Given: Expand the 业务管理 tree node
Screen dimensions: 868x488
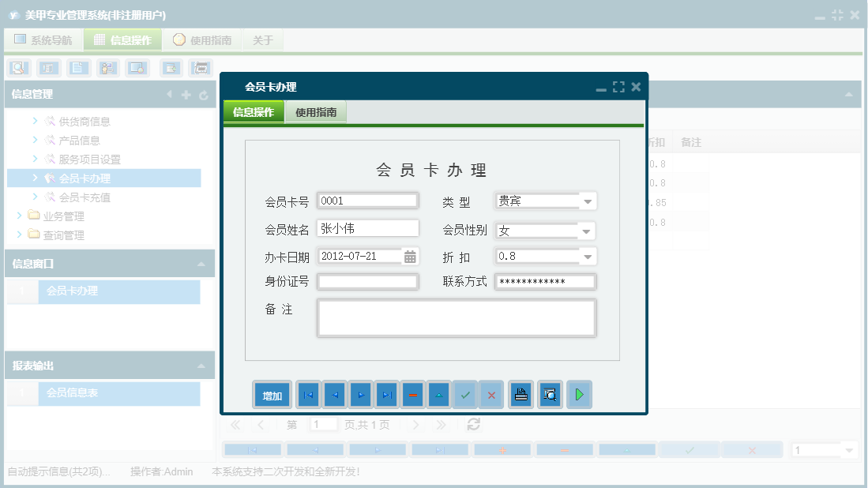Looking at the screenshot, I should click(x=20, y=216).
